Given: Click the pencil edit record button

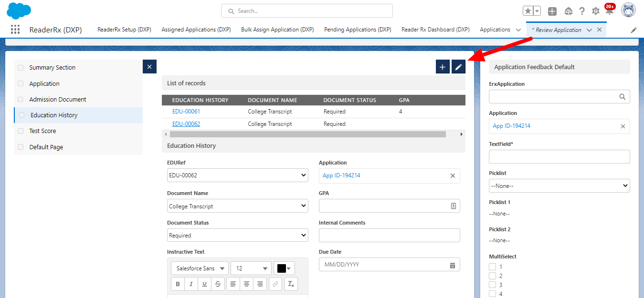Looking at the screenshot, I should tap(458, 67).
